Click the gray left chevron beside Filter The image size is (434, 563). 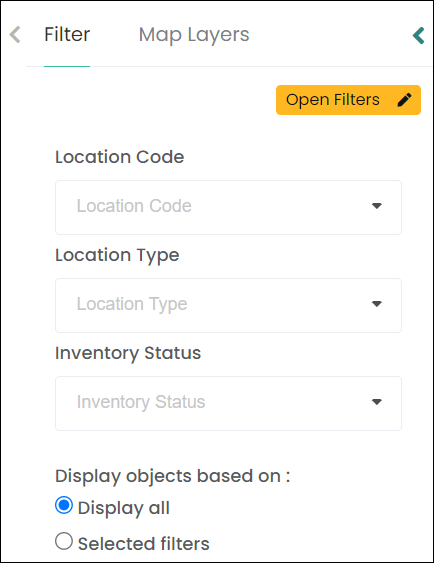[15, 35]
